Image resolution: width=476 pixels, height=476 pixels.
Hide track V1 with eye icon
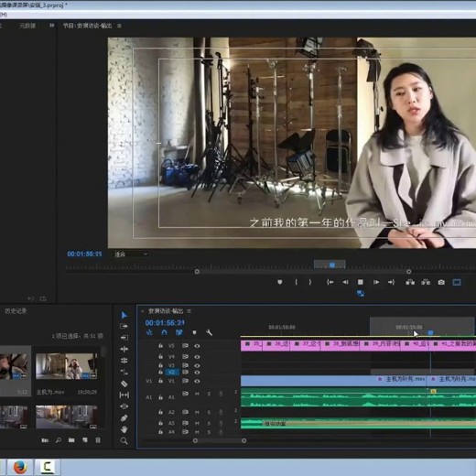tap(197, 381)
